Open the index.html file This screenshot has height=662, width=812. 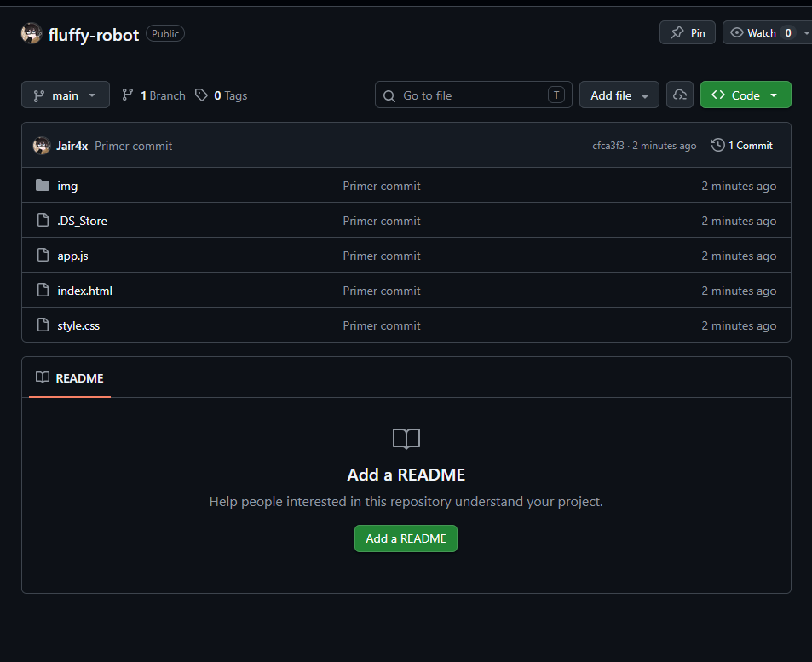[85, 291]
